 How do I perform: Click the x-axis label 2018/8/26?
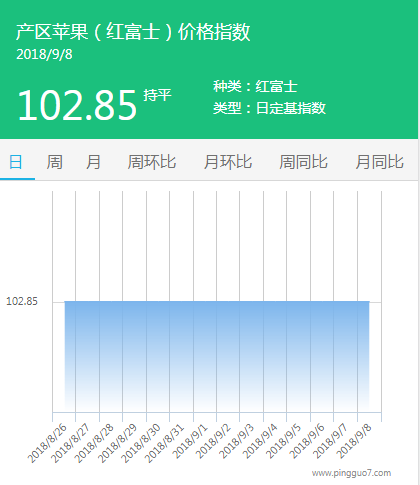click(x=47, y=443)
